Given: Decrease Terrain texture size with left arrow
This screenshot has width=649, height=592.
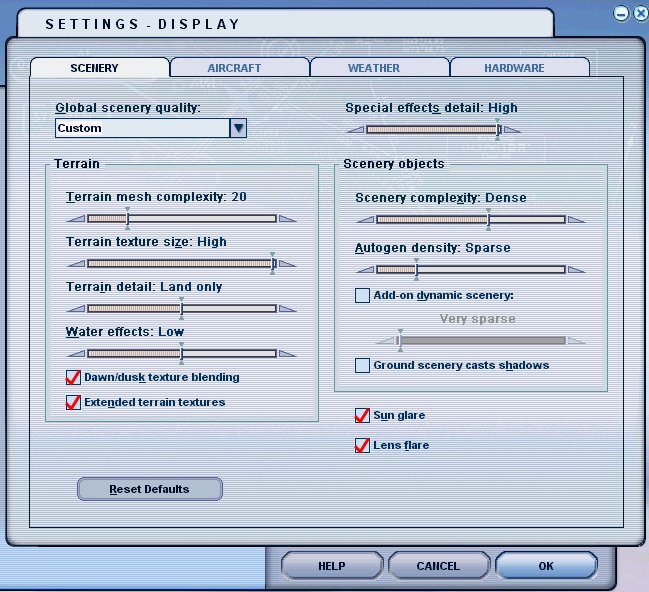Looking at the screenshot, I should click(76, 264).
